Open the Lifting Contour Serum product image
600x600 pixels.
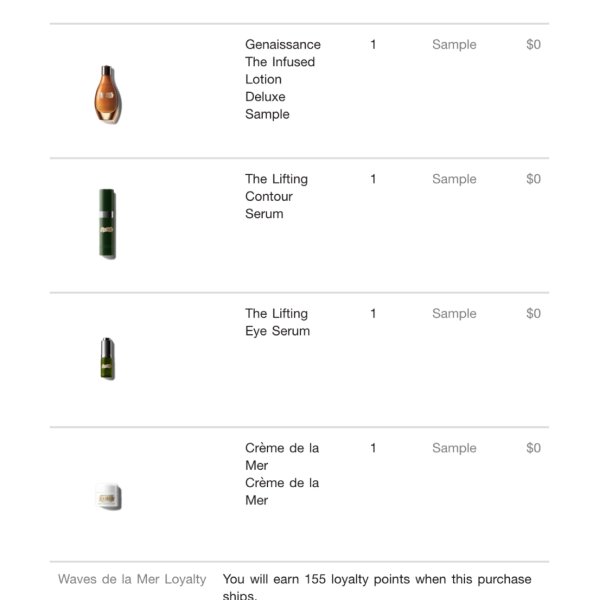[x=108, y=223]
